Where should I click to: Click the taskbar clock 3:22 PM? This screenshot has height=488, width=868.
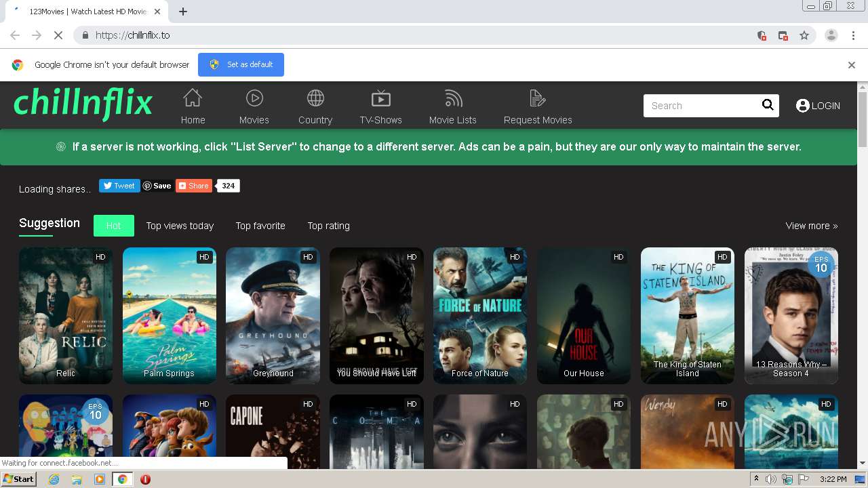coord(833,479)
